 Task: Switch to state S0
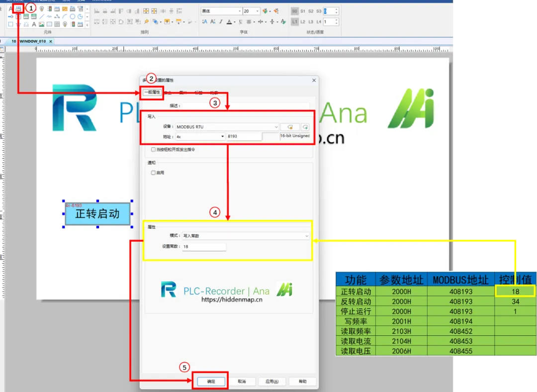tap(294, 11)
